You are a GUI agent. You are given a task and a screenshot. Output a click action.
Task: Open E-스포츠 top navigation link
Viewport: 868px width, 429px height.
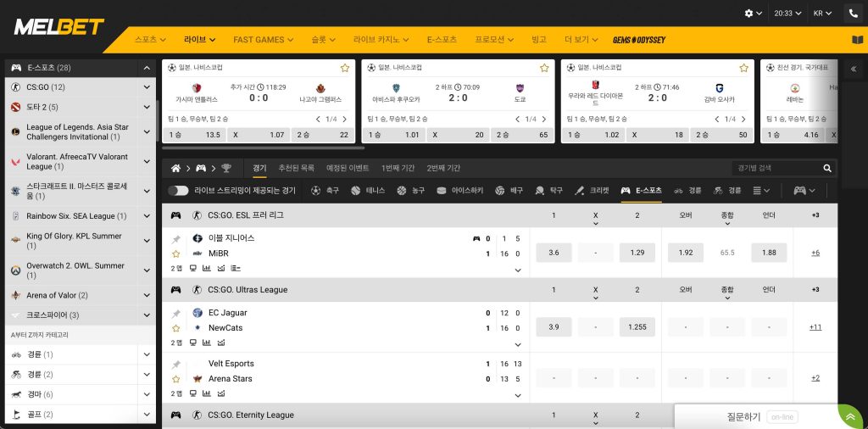tap(442, 40)
